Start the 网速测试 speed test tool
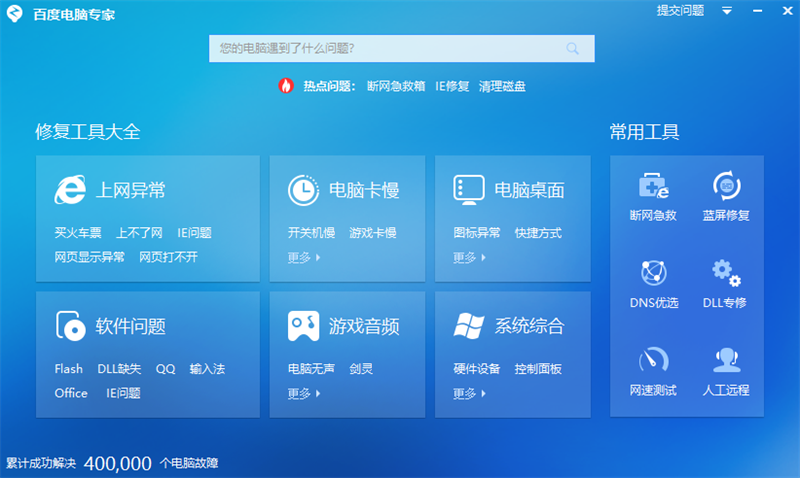The height and width of the screenshot is (478, 800). click(653, 360)
